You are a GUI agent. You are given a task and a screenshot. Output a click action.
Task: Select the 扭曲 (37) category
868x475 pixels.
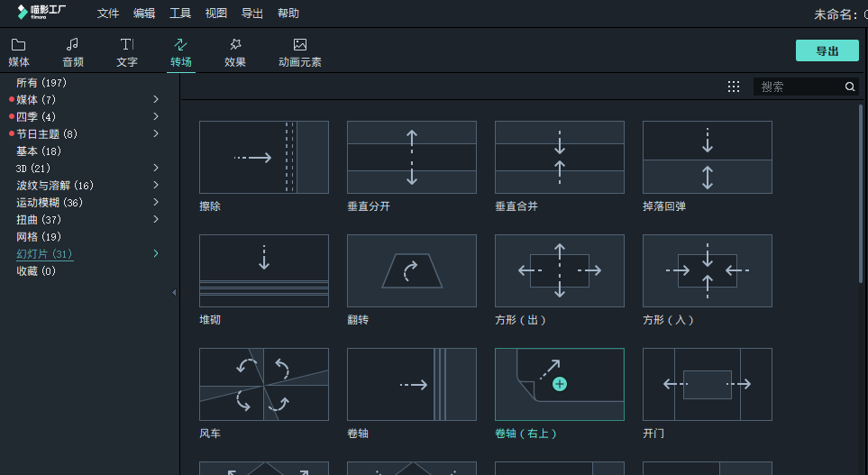pyautogui.click(x=39, y=220)
